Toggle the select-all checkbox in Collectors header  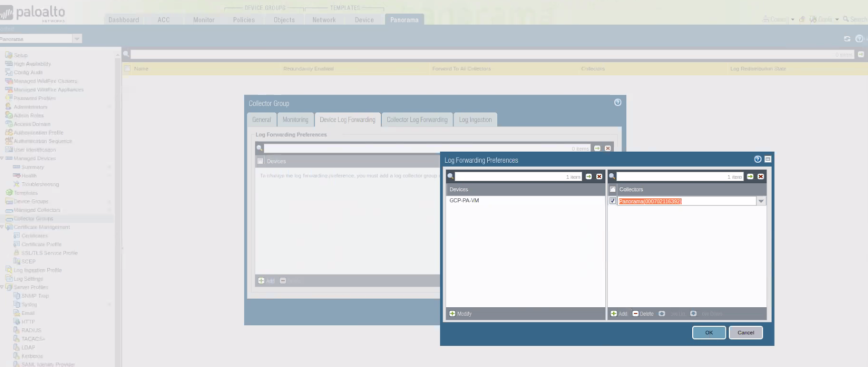612,189
